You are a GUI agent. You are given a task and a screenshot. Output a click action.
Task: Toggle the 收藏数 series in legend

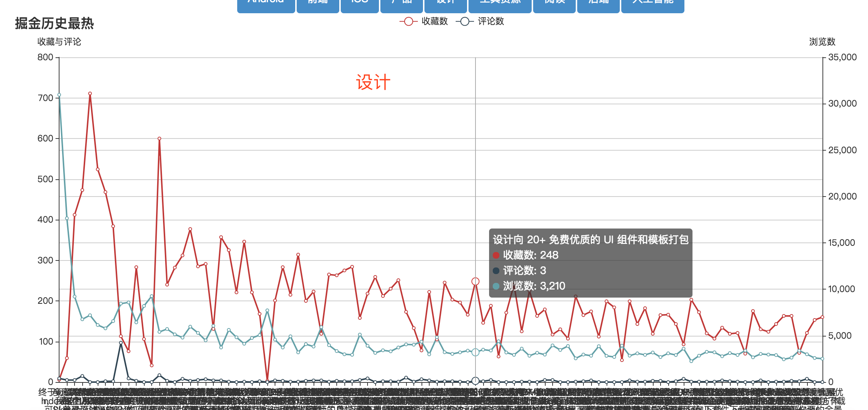(x=424, y=21)
